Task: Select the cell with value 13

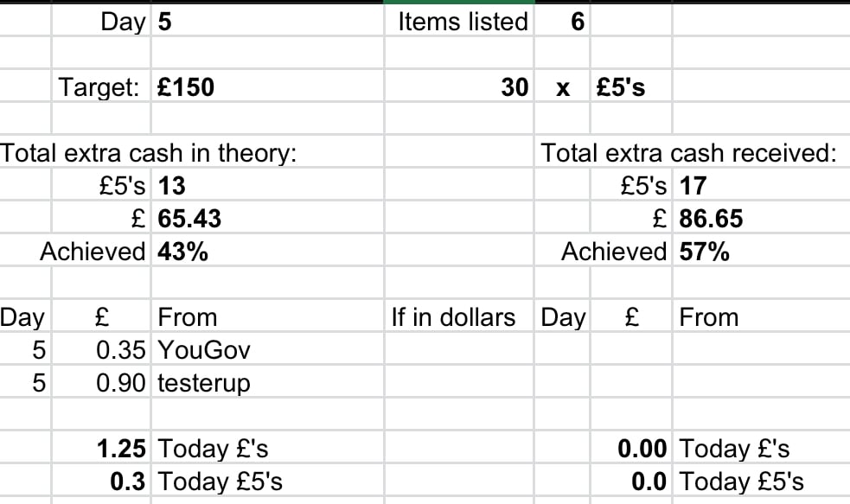Action: click(172, 186)
